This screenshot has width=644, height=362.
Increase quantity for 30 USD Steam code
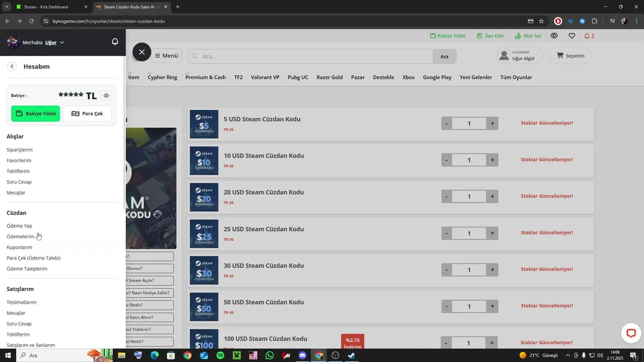[492, 269]
